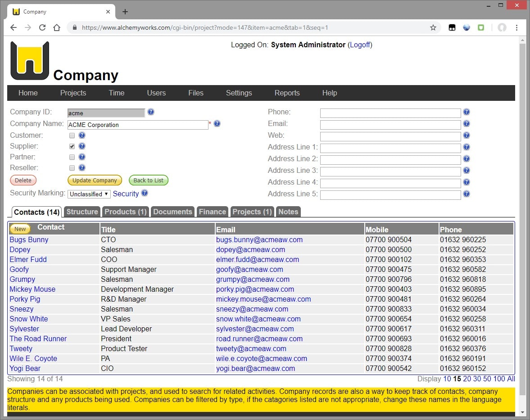This screenshot has width=530, height=420.
Task: Display All contacts link
Action: tap(511, 379)
